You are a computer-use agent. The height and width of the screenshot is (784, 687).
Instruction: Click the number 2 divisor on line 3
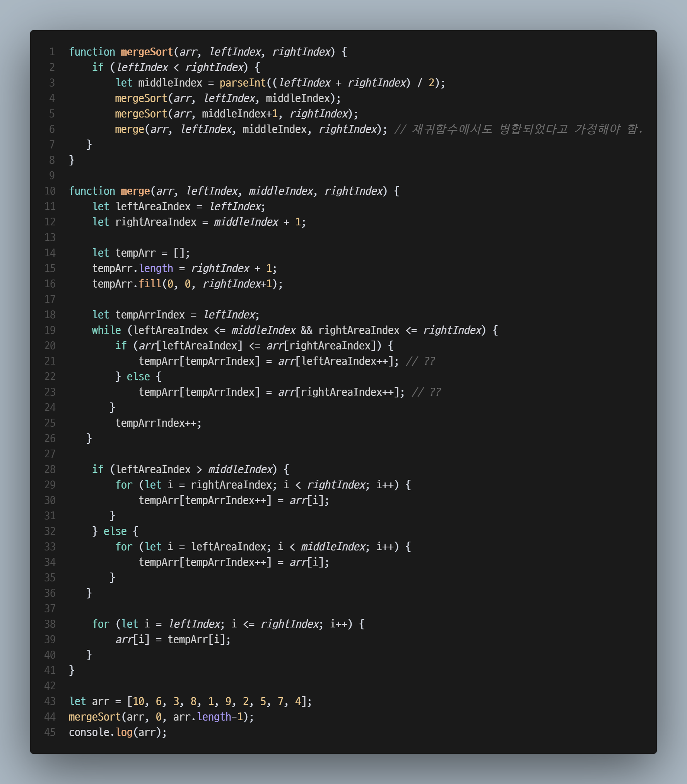(x=431, y=83)
